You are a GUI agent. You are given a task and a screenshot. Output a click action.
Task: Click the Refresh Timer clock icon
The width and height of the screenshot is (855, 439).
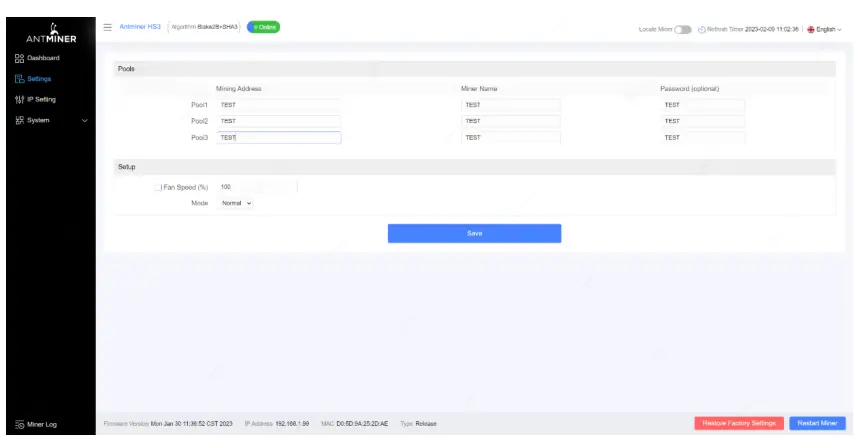tap(702, 29)
